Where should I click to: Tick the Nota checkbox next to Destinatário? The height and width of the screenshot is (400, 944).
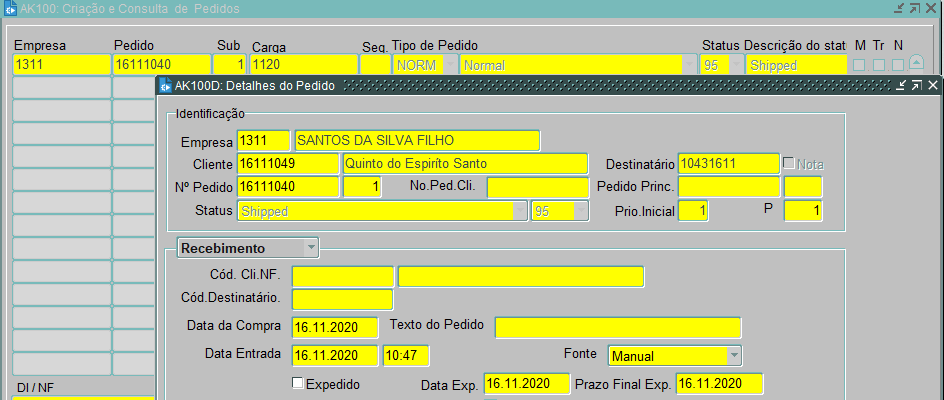[789, 163]
